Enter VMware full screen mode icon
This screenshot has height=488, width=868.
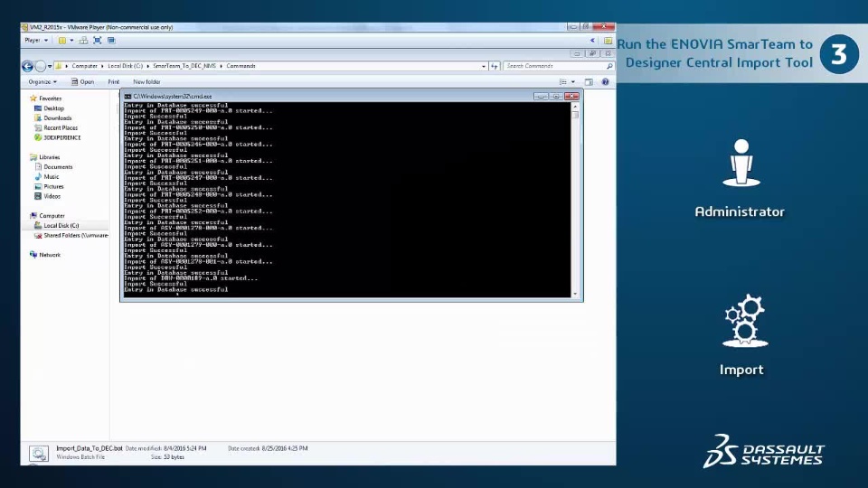pos(98,41)
